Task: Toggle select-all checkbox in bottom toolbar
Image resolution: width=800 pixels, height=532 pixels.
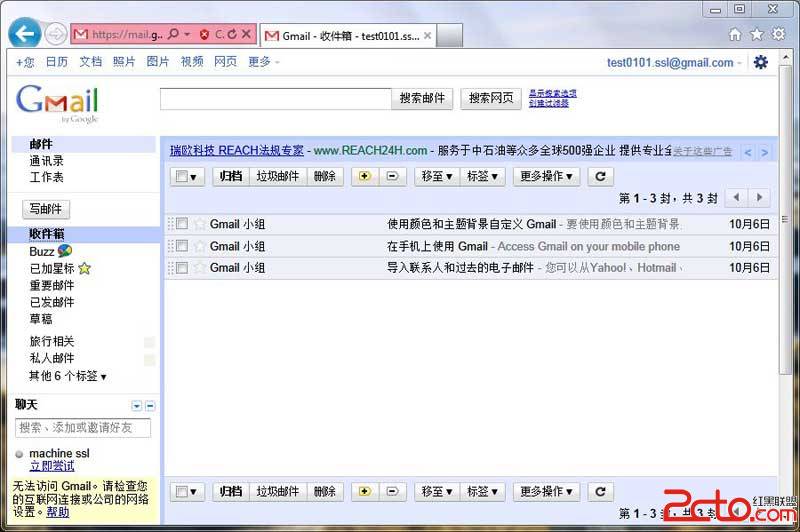Action: pos(181,492)
